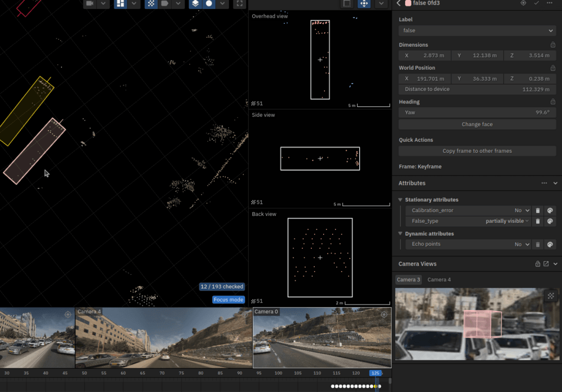Open dropdown beside the move tool
The height and width of the screenshot is (392, 562).
click(381, 4)
